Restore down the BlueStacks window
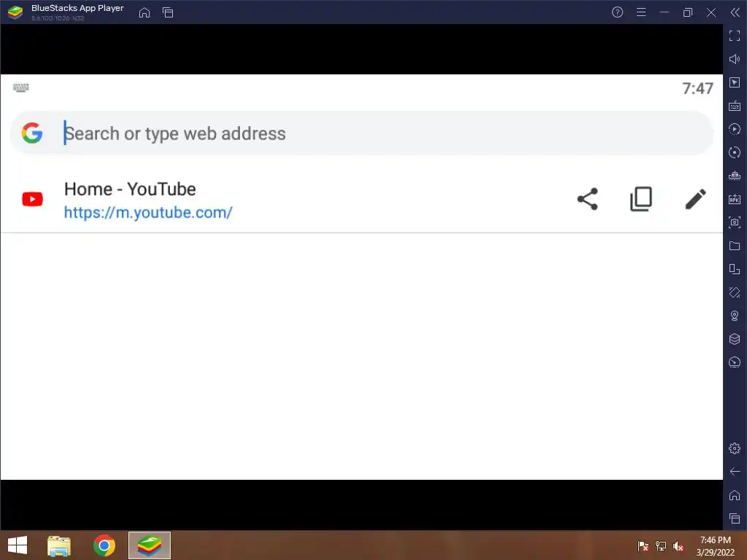Screen dimensions: 747x560 pos(687,12)
